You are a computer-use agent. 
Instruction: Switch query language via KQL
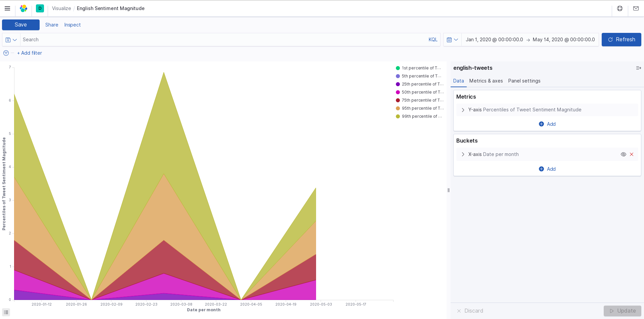pyautogui.click(x=433, y=40)
